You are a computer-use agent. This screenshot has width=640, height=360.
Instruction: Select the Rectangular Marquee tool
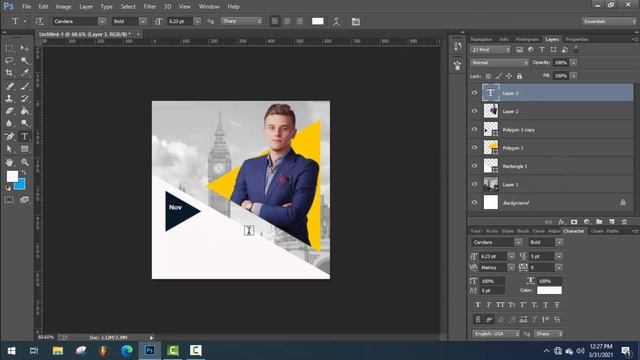9,48
